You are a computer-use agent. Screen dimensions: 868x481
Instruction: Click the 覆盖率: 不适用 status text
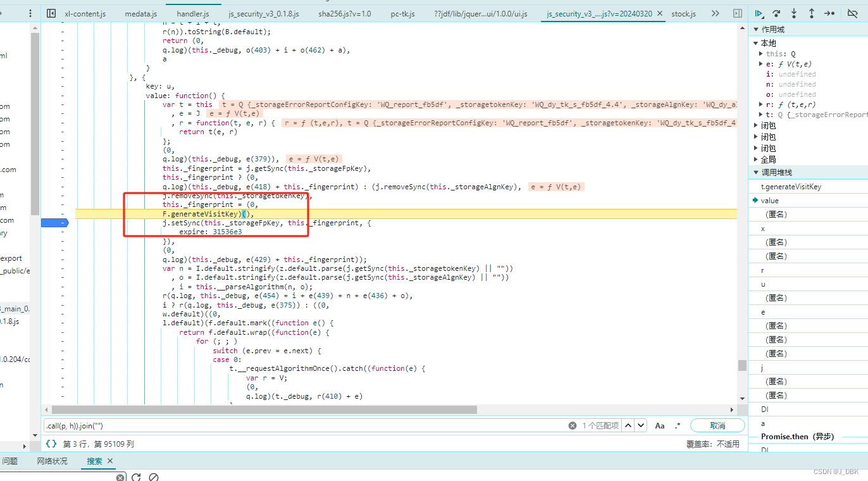(x=712, y=444)
